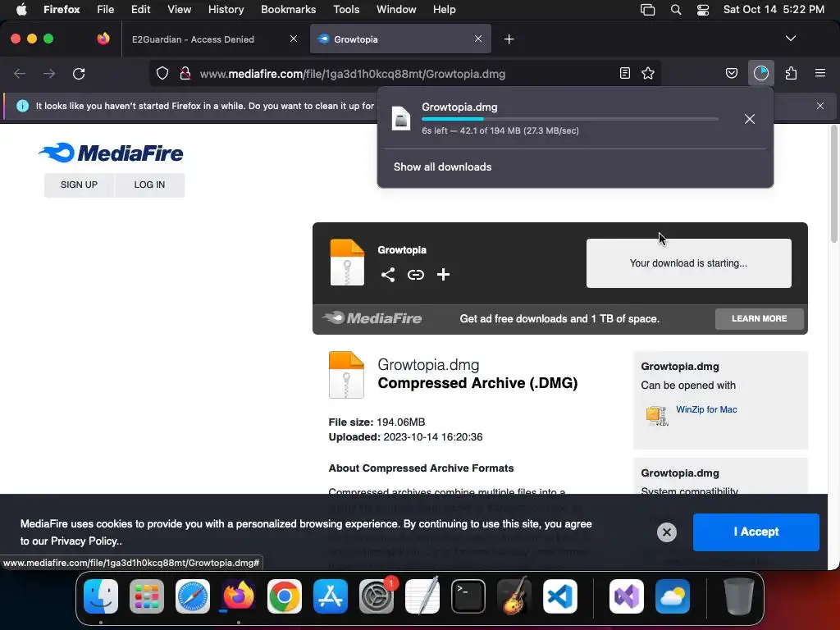Image resolution: width=840 pixels, height=630 pixels.
Task: Add Growtopia to MediaFire account plus icon
Action: coord(443,275)
